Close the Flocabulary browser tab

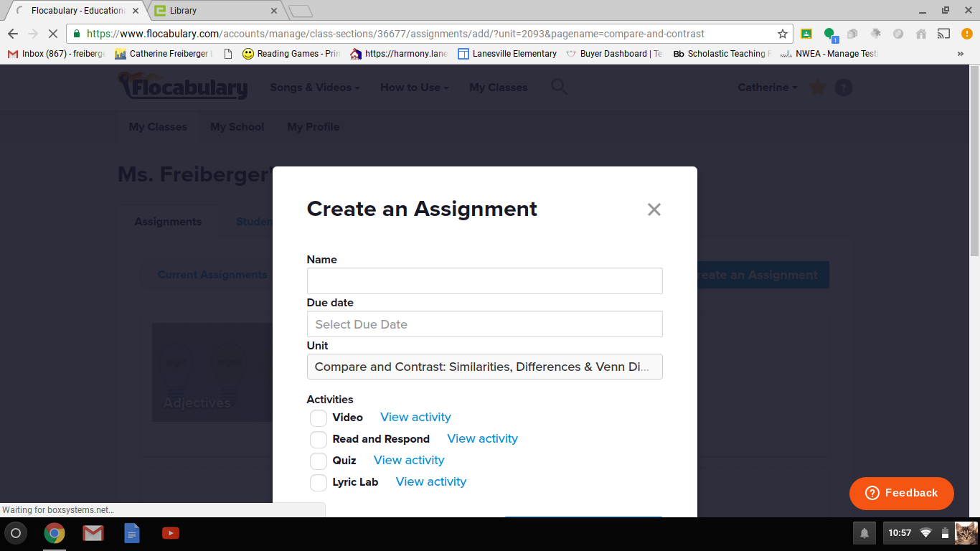[136, 11]
